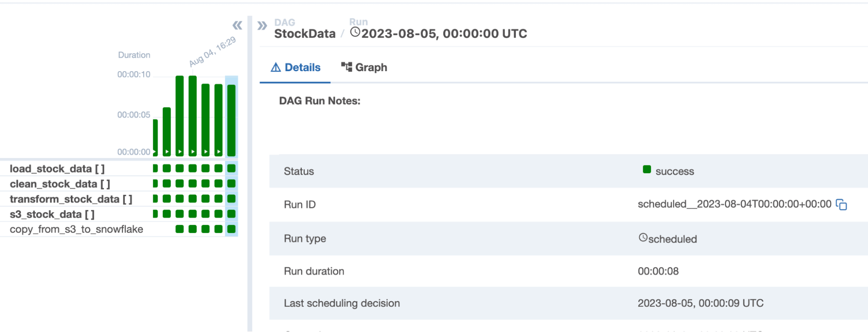Open the Details tab

296,67
